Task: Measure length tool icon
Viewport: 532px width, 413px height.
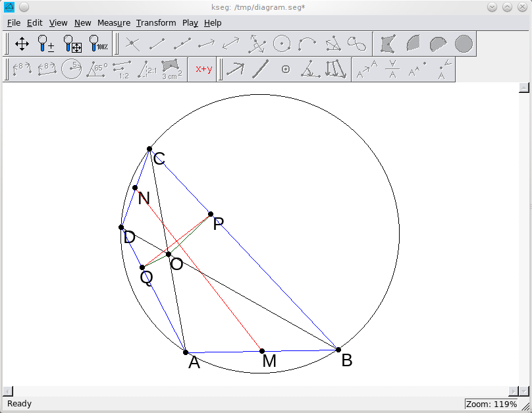Action: (x=47, y=69)
